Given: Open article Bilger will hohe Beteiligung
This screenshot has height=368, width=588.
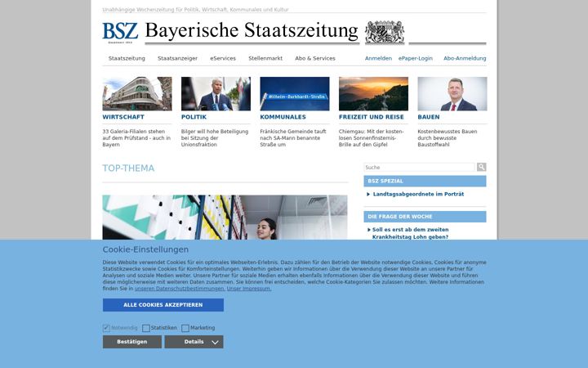Looking at the screenshot, I should 215,138.
